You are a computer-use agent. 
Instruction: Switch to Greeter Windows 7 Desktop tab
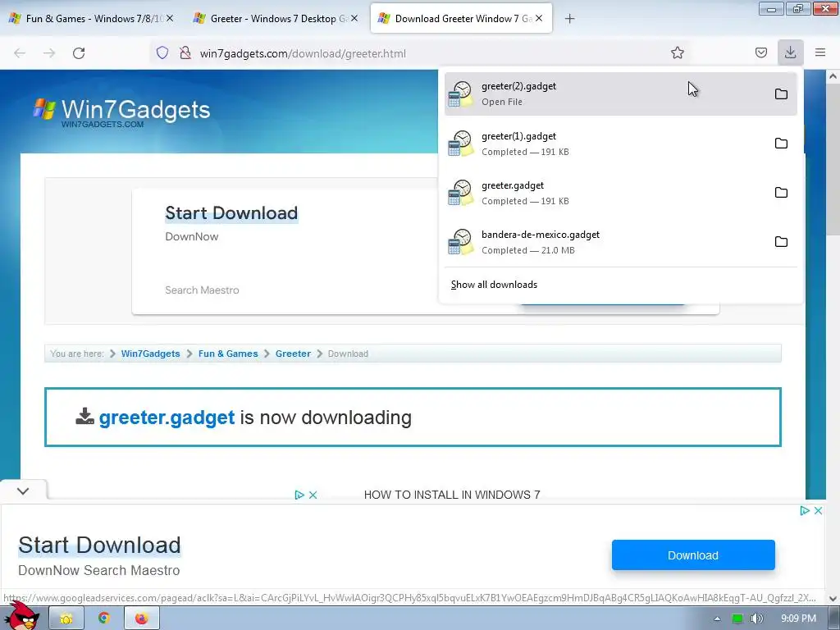(x=276, y=19)
